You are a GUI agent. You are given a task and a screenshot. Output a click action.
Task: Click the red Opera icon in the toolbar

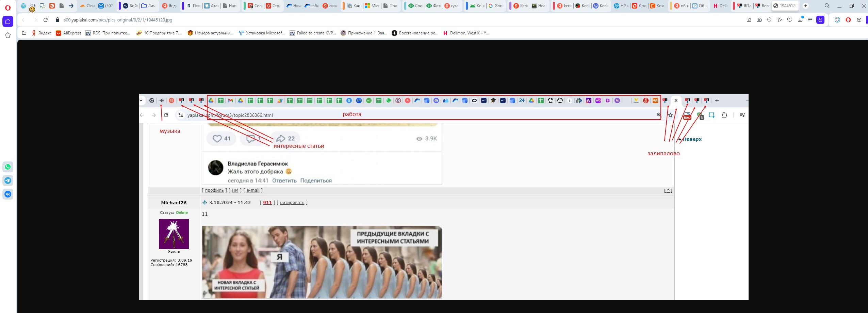[848, 20]
